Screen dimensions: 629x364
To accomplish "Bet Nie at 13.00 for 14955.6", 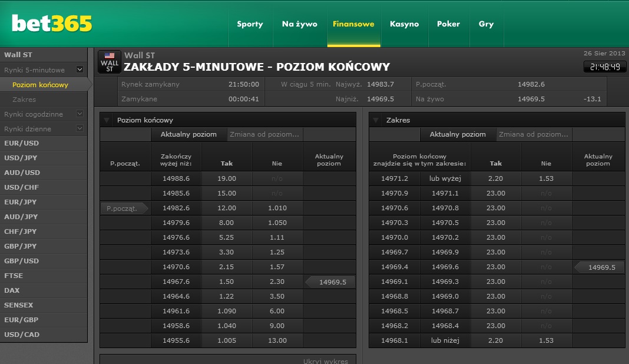I will [277, 340].
